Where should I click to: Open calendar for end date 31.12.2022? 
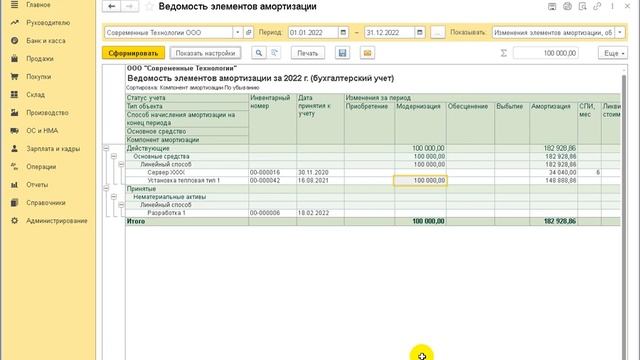420,32
